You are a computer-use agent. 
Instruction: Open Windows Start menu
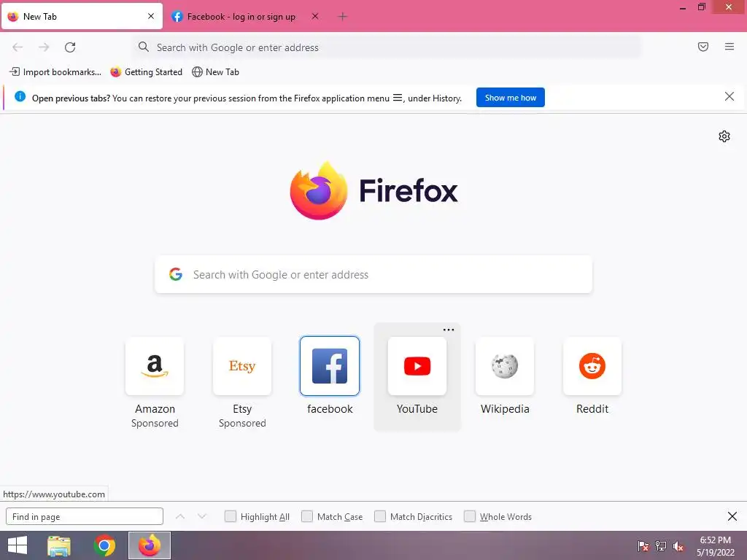click(18, 545)
